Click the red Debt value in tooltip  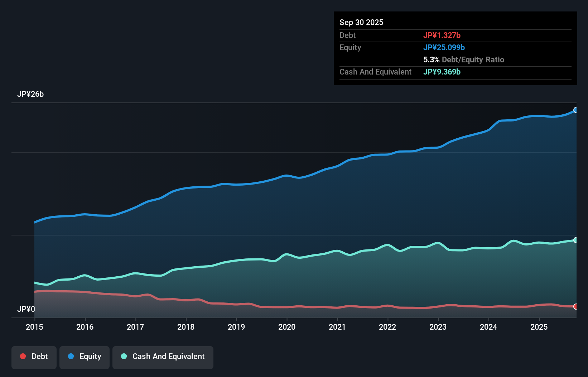point(442,35)
